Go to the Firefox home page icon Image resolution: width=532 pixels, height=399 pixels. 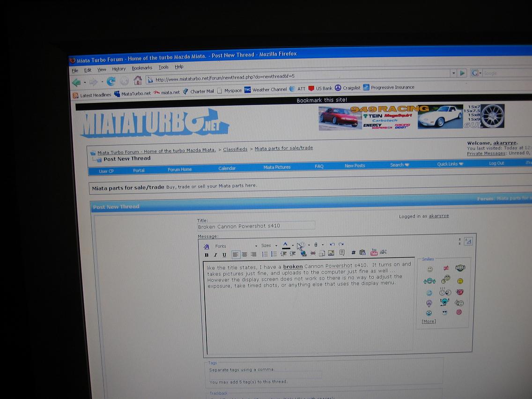pos(138,81)
